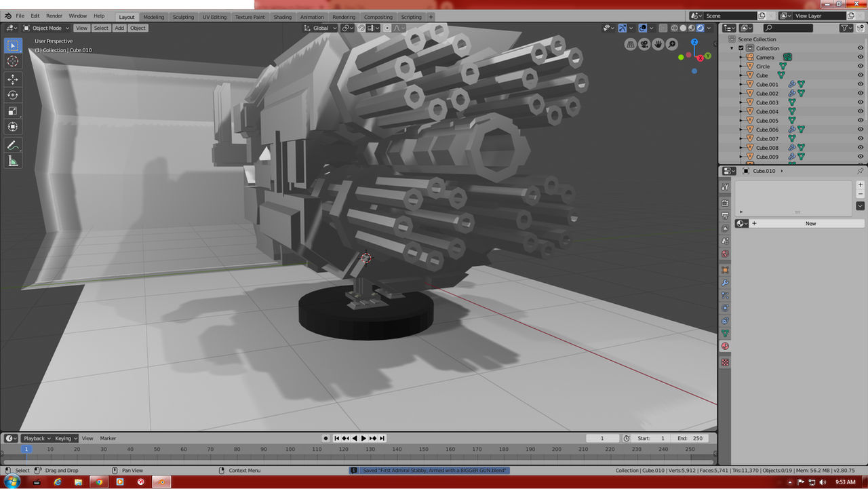Screen dimensions: 868x489
Task: Switch to the UV Editing workspace tab
Action: 214,17
